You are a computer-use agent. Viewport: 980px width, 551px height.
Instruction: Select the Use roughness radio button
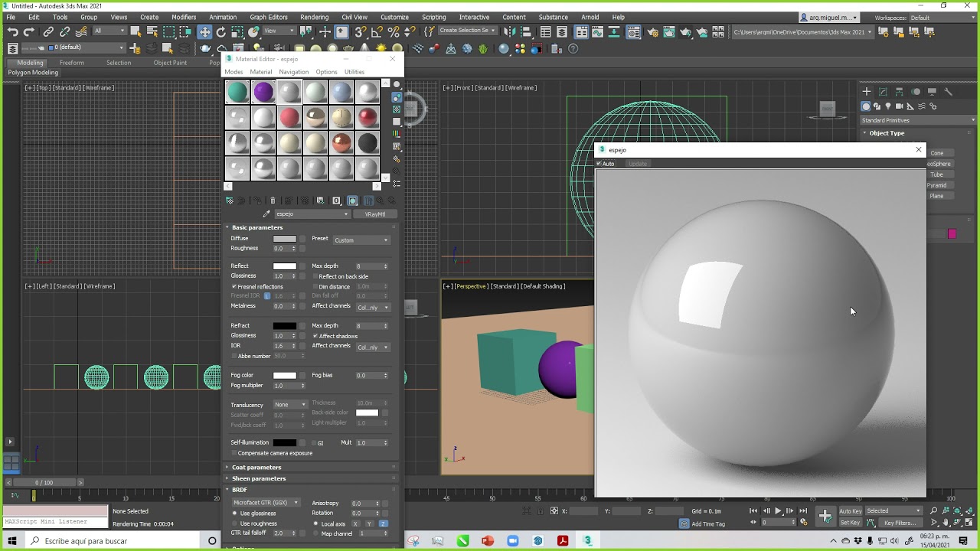(x=234, y=523)
